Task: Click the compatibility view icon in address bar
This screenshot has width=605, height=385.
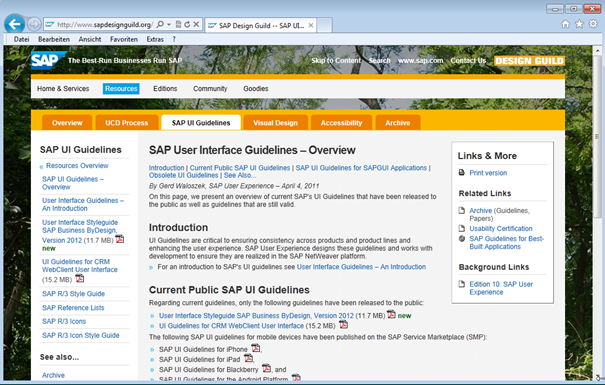Action: tap(178, 24)
